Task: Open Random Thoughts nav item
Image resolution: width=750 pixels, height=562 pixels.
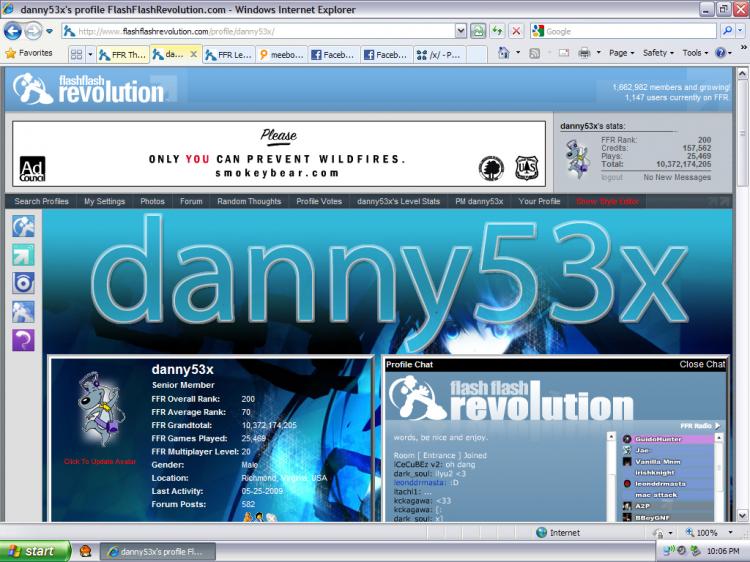Action: (x=249, y=201)
